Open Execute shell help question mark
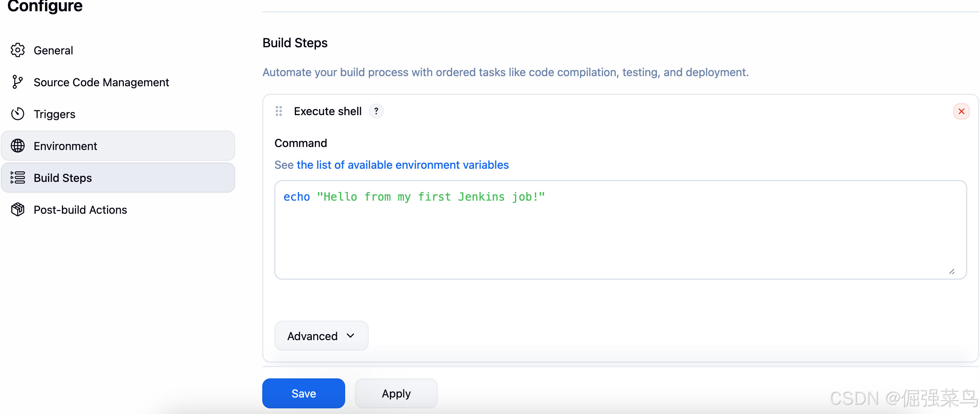 pos(376,111)
